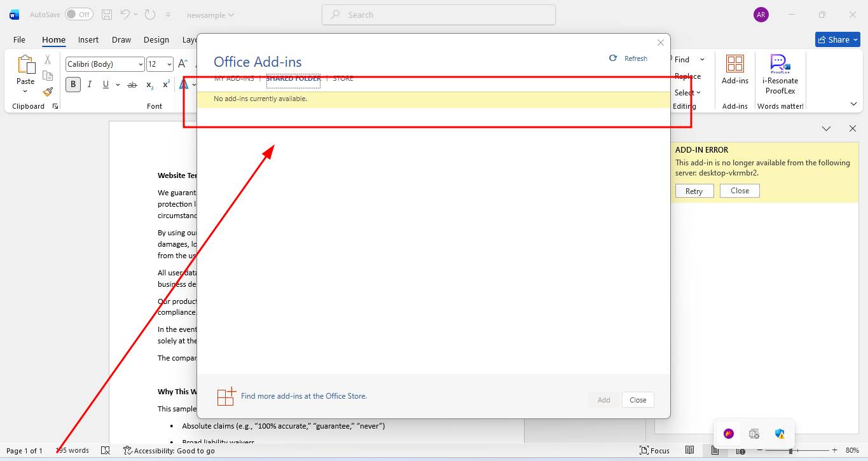Viewport: 868px width, 461px height.
Task: Toggle Italic formatting
Action: pyautogui.click(x=90, y=85)
